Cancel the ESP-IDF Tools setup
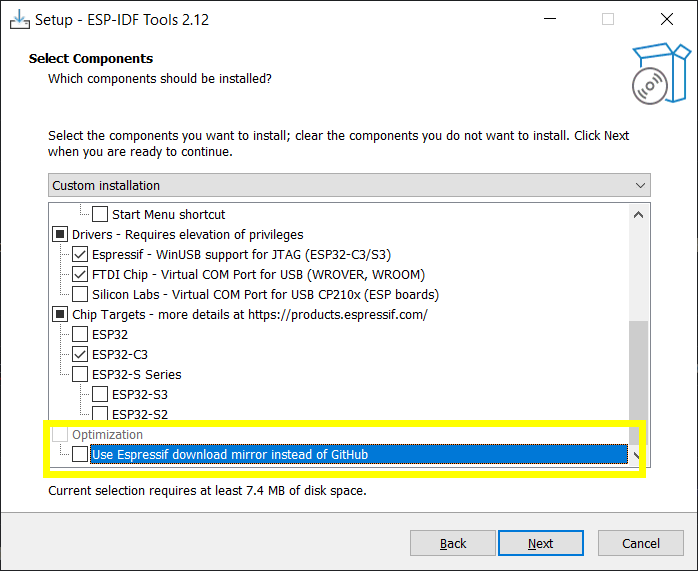The image size is (698, 571). pyautogui.click(x=641, y=543)
